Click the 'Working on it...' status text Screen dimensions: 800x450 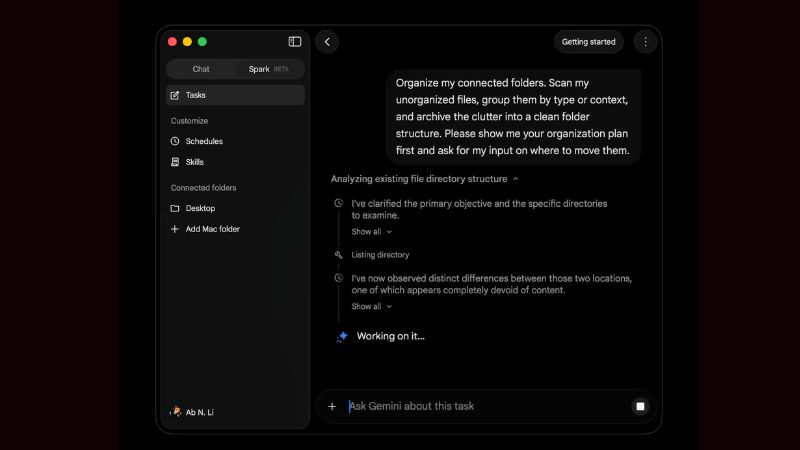coord(390,336)
